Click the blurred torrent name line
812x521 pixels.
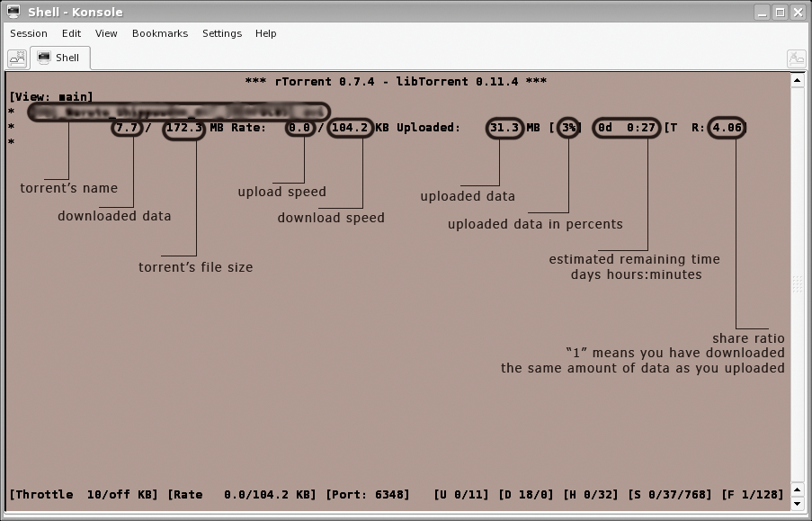[179, 112]
